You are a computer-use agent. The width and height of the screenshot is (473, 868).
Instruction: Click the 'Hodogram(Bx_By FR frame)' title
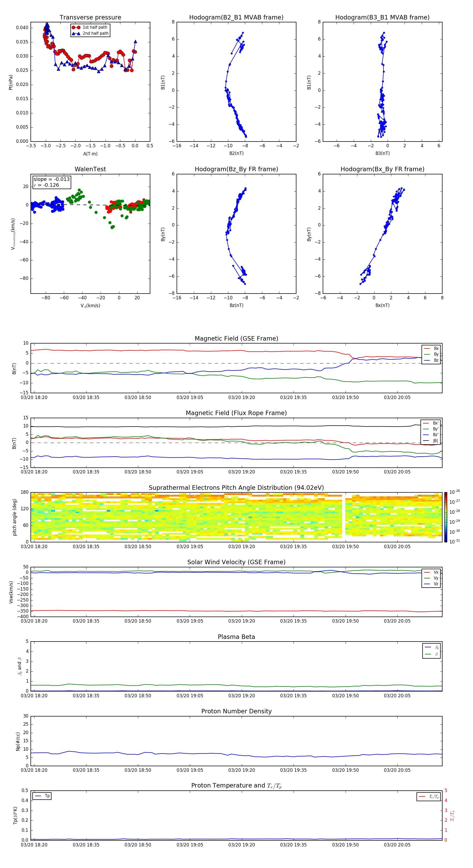382,169
